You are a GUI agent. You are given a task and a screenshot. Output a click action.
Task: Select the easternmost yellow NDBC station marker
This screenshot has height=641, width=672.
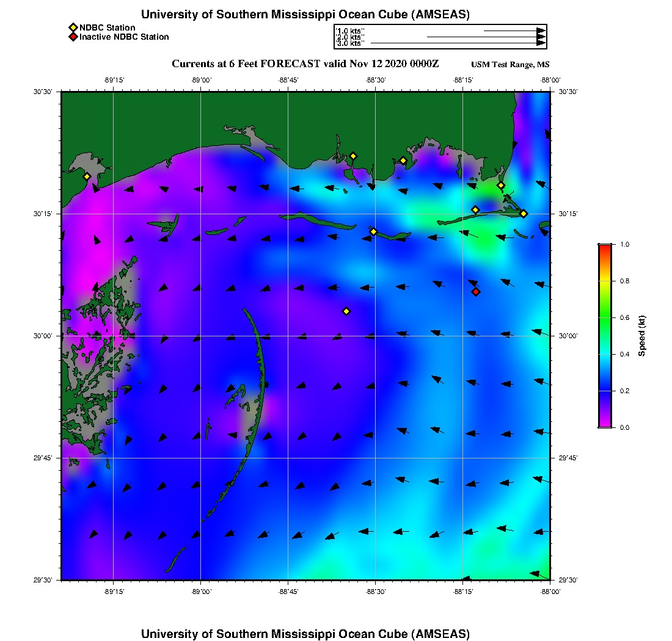(x=524, y=214)
